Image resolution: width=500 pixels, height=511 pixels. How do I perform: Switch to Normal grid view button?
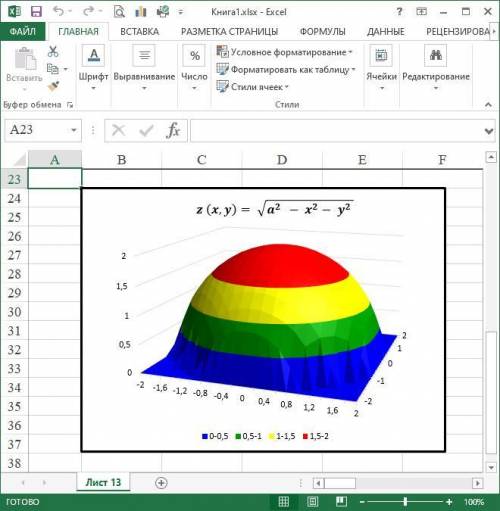(284, 501)
